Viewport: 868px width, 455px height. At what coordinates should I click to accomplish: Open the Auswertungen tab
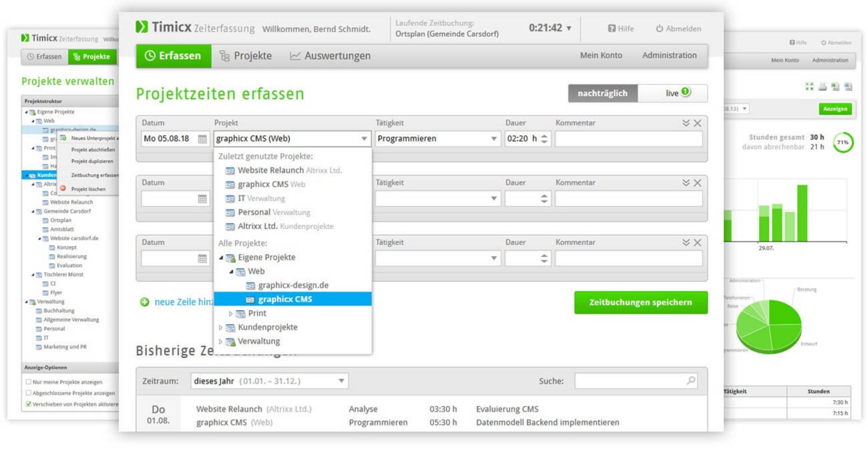coord(330,56)
